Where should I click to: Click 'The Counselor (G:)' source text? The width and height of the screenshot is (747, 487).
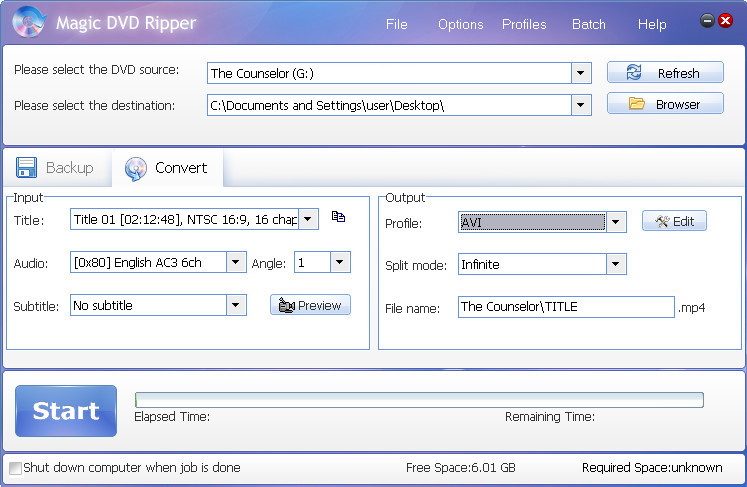[x=262, y=73]
